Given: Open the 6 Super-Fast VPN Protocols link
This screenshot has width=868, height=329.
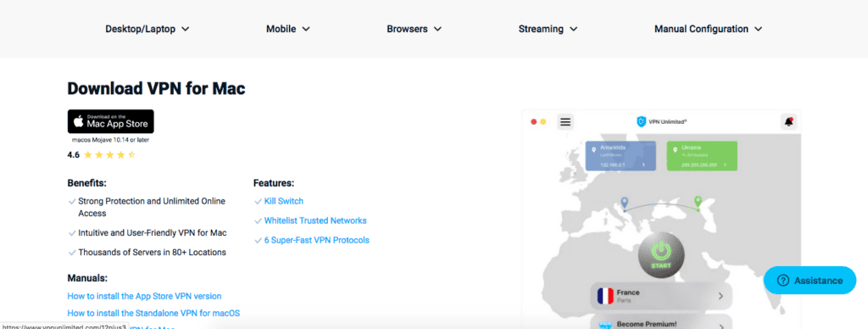Looking at the screenshot, I should click(317, 240).
